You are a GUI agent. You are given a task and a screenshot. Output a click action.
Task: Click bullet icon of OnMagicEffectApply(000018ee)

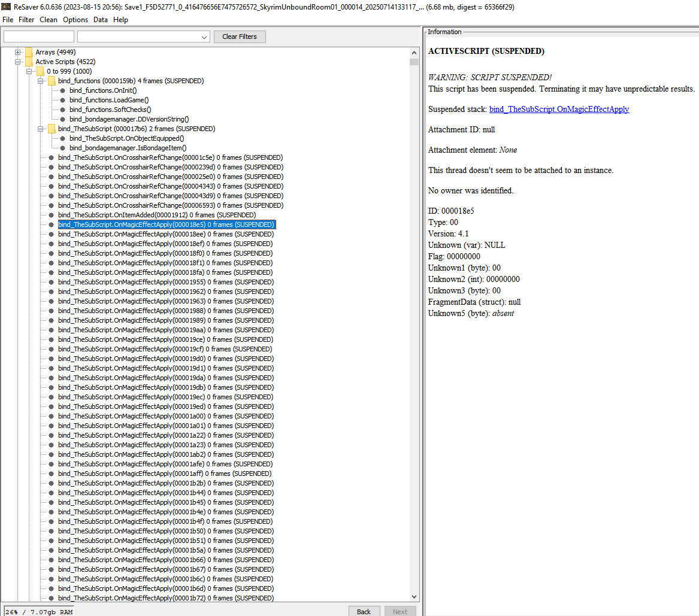coord(52,234)
